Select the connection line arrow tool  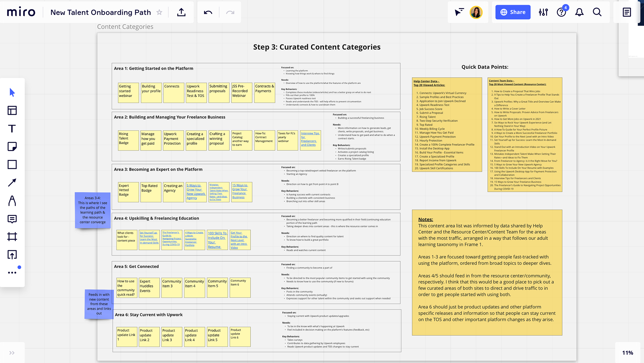point(12,182)
